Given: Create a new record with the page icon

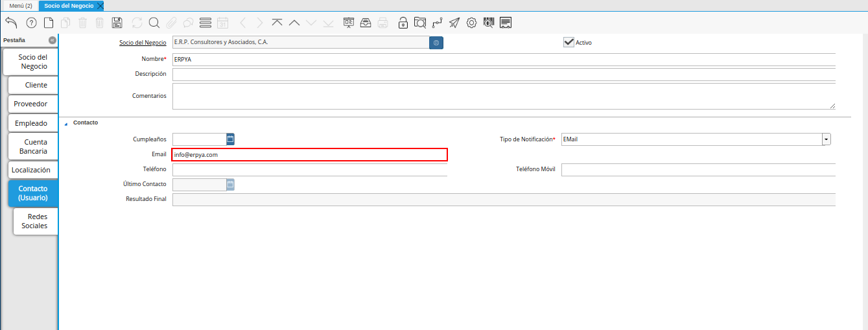Looking at the screenshot, I should click(x=49, y=23).
